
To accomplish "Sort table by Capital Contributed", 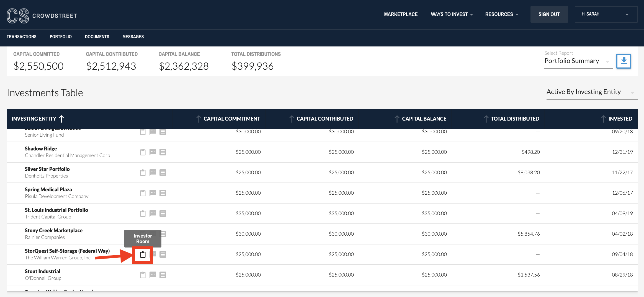I will pyautogui.click(x=321, y=119).
